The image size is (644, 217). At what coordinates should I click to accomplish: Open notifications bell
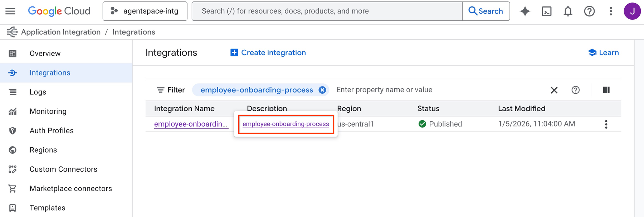(x=568, y=11)
